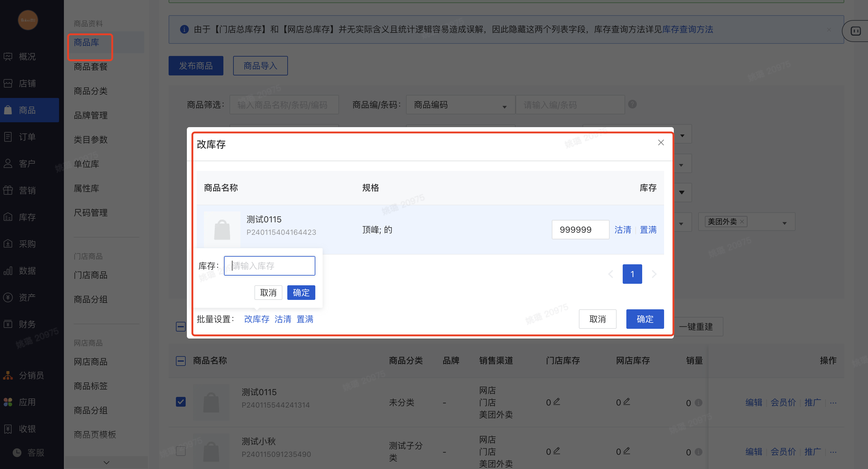Open 商品套餐 in the submenu
This screenshot has width=868, height=469.
pos(91,67)
